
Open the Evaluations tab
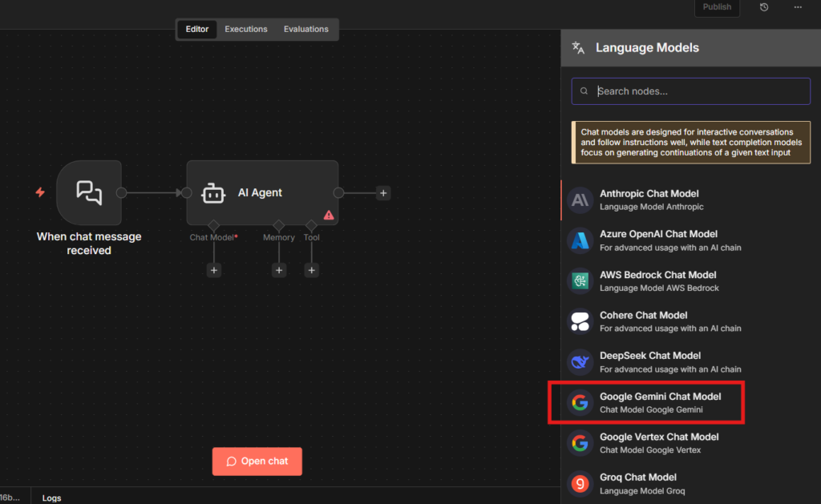(305, 29)
